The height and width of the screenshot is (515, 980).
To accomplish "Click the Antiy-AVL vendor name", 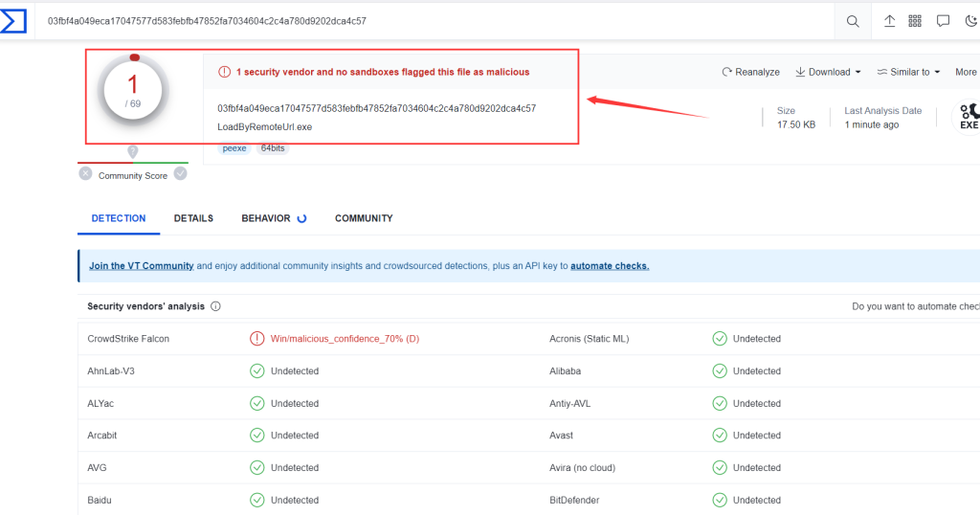I will pyautogui.click(x=570, y=404).
